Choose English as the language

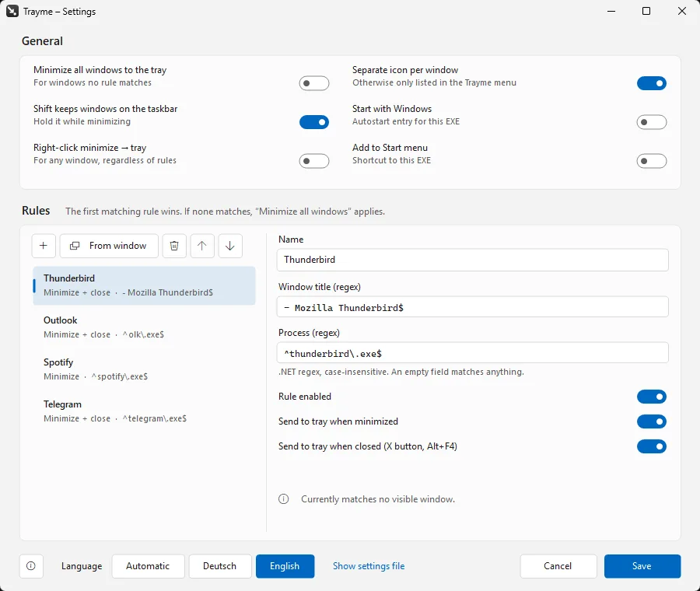(285, 566)
